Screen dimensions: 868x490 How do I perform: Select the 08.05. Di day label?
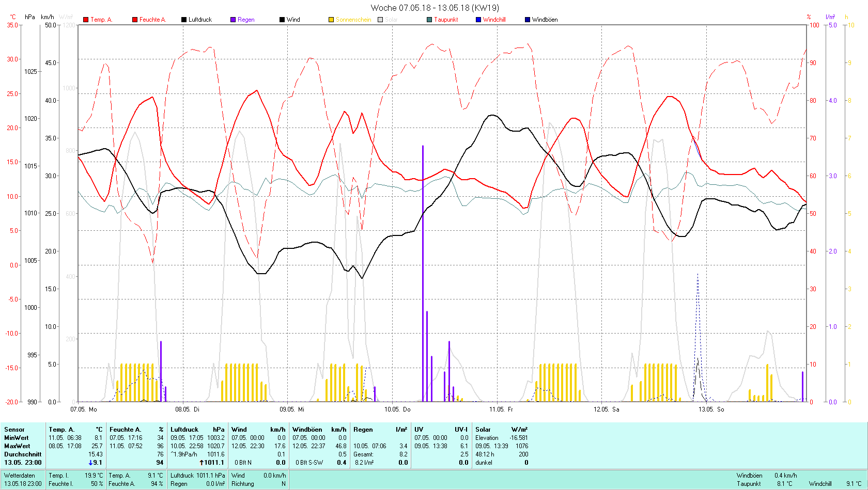coord(187,409)
